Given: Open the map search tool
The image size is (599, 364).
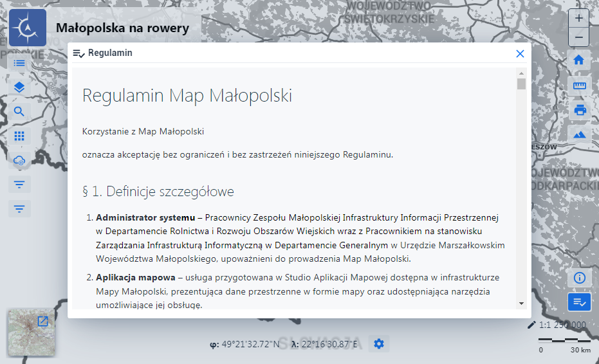Looking at the screenshot, I should point(19,111).
